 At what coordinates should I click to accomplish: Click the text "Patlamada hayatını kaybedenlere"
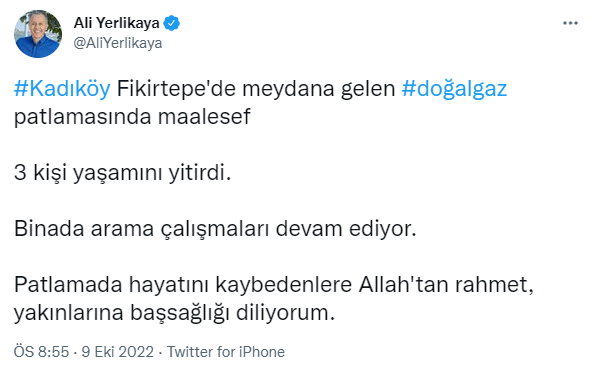pyautogui.click(x=183, y=285)
